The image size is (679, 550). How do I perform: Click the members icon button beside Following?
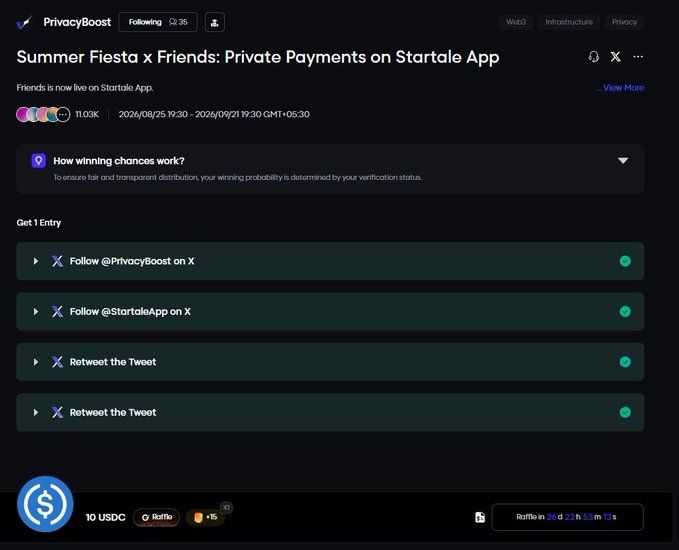pyautogui.click(x=214, y=22)
